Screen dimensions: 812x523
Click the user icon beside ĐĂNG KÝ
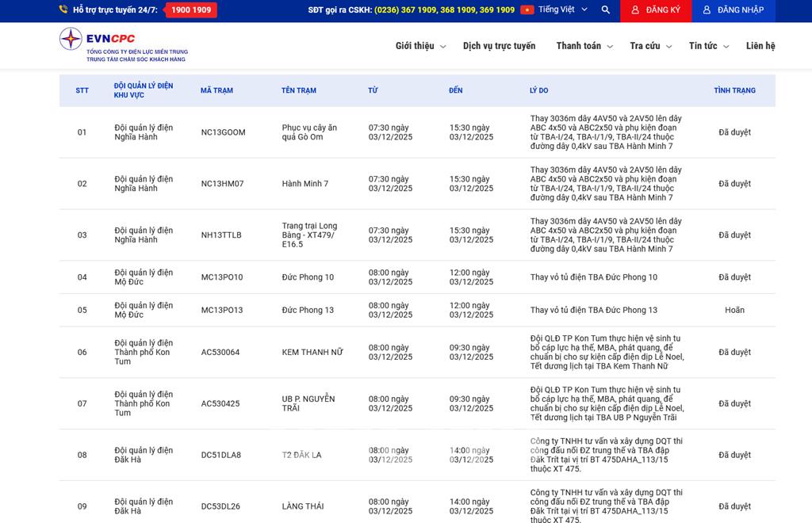click(634, 10)
